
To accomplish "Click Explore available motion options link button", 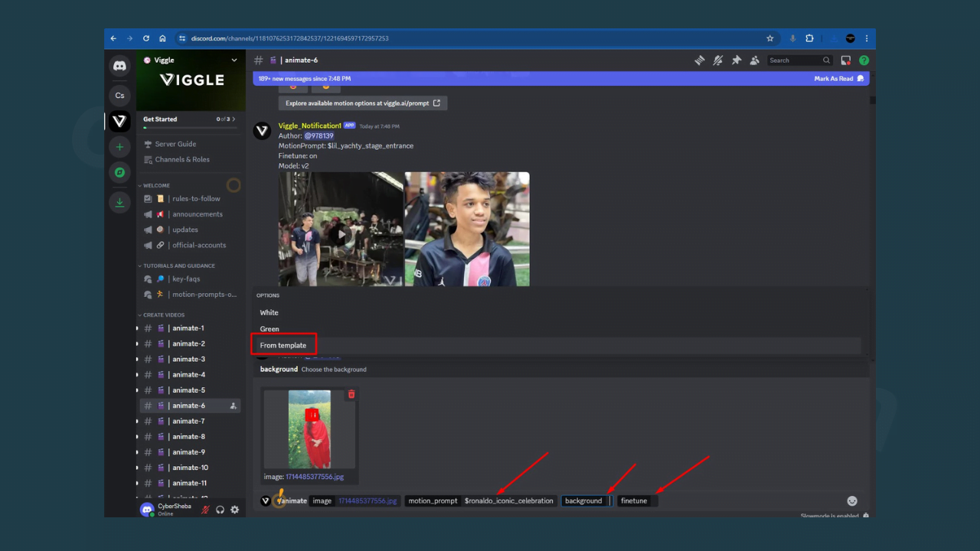I will 363,103.
